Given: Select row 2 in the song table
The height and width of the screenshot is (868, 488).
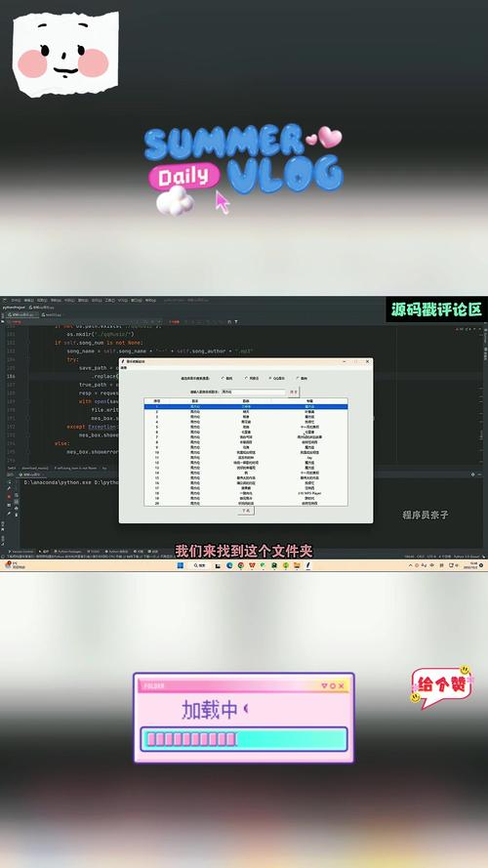Looking at the screenshot, I should coord(246,412).
